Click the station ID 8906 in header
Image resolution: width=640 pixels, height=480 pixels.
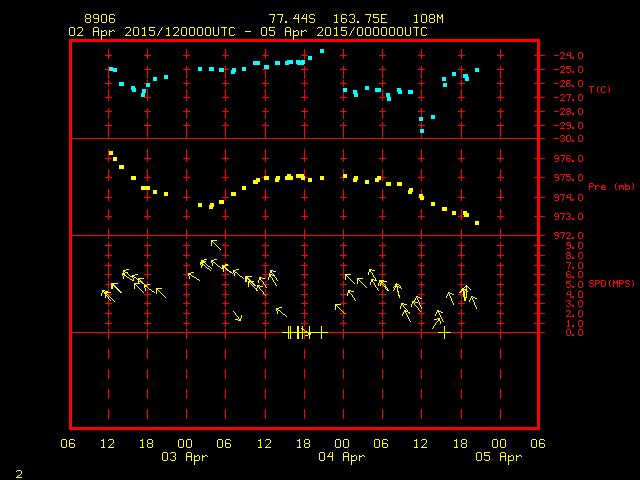(x=100, y=19)
